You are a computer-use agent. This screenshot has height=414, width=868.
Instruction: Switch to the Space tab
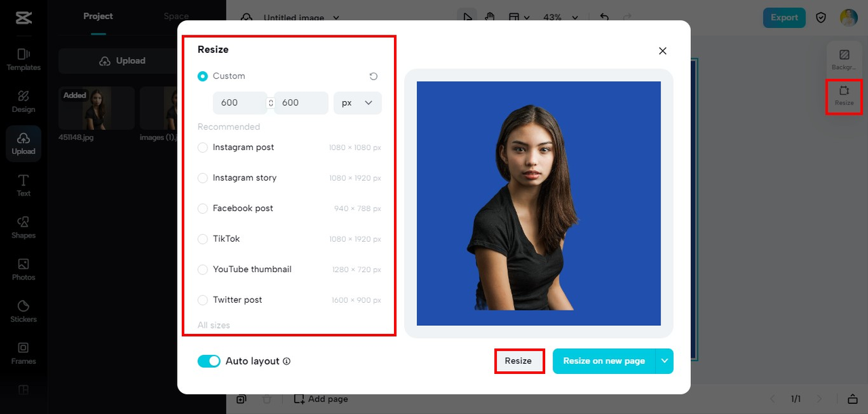coord(176,16)
